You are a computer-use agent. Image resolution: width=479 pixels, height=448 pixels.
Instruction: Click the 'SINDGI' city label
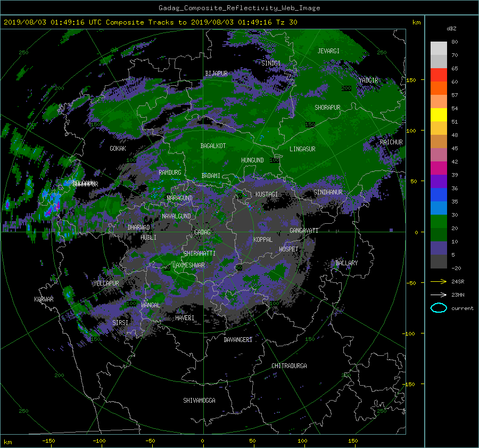click(x=271, y=63)
